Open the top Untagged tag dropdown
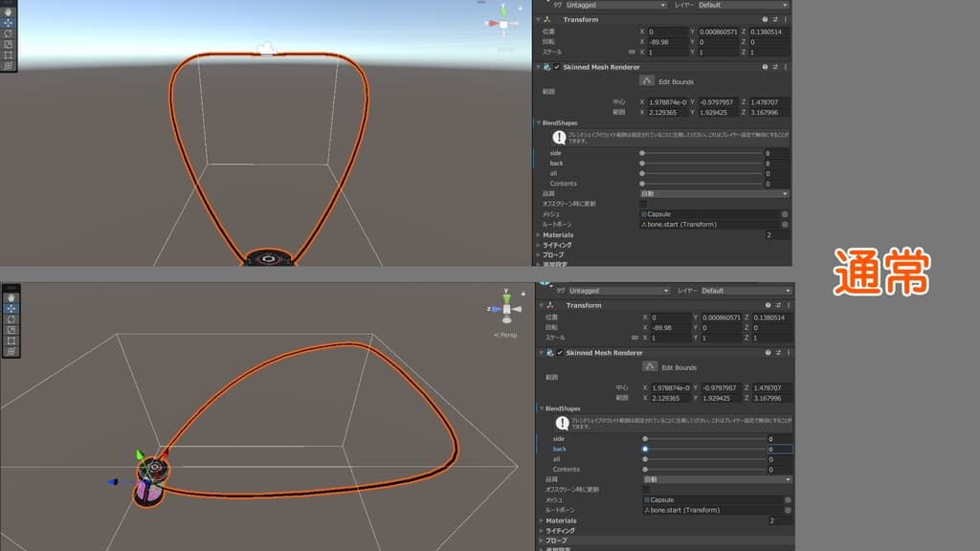The width and height of the screenshot is (980, 551). (613, 5)
